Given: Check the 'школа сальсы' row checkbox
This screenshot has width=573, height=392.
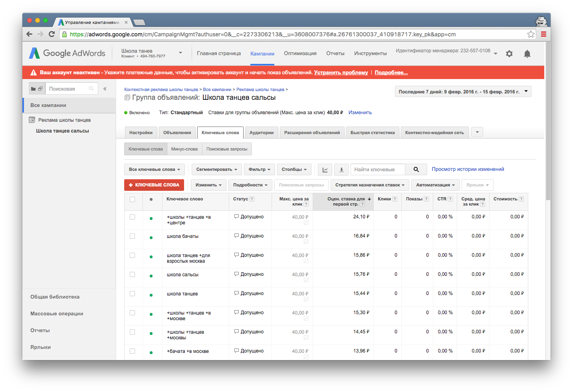Looking at the screenshot, I should click(x=132, y=275).
